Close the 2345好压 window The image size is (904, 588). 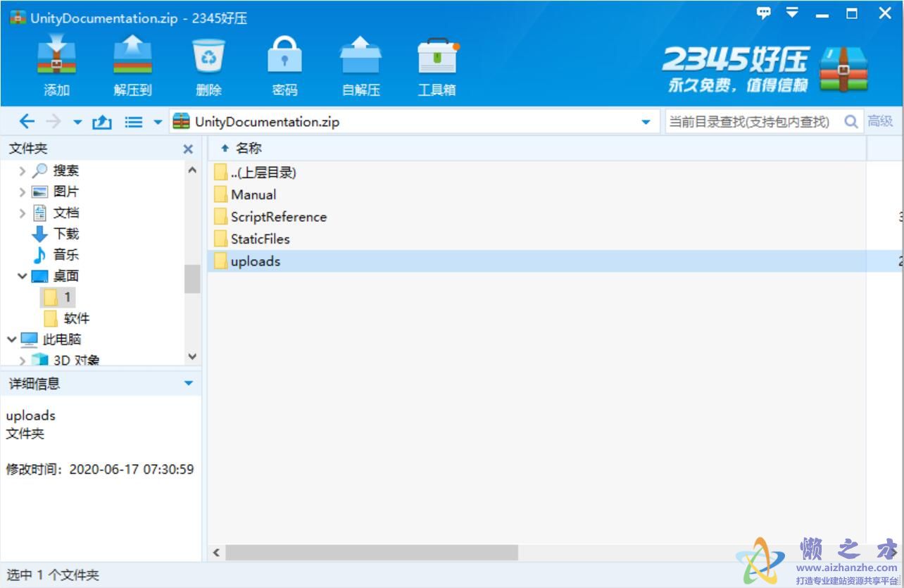point(885,13)
